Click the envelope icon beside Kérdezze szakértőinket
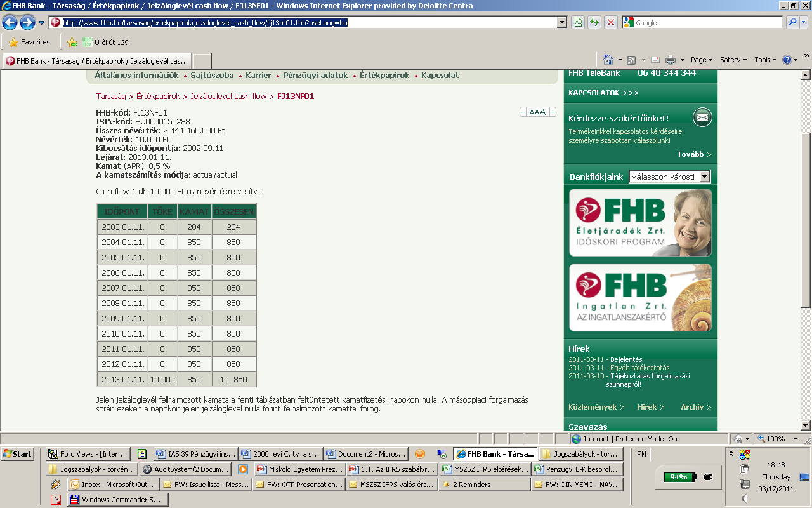 coord(702,117)
